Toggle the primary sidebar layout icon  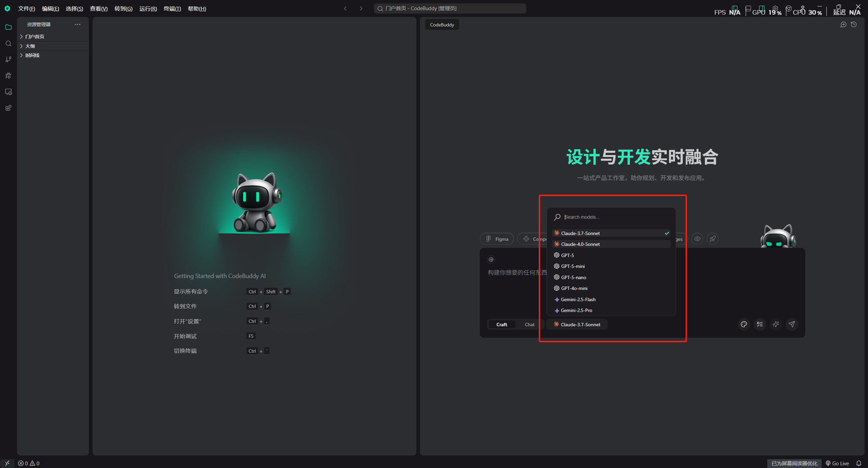pos(735,8)
